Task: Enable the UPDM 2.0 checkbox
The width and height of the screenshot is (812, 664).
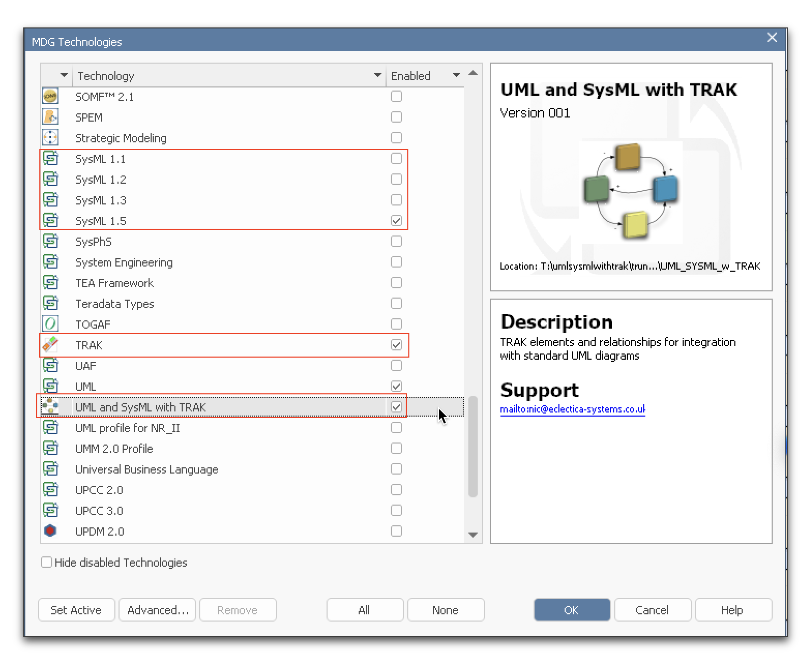Action: pos(396,531)
